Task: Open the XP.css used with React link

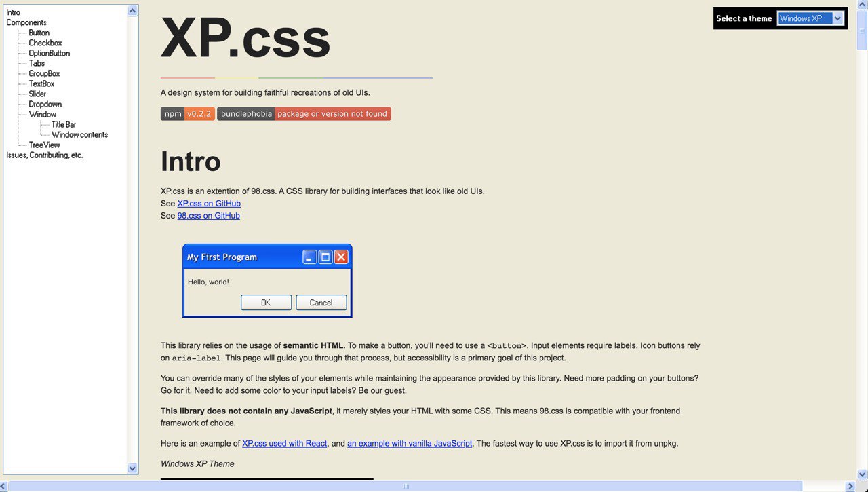Action: click(x=285, y=444)
